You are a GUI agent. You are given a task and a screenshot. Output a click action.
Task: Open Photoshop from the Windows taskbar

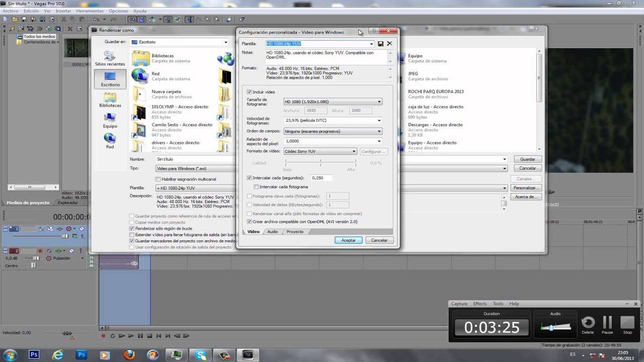click(34, 355)
